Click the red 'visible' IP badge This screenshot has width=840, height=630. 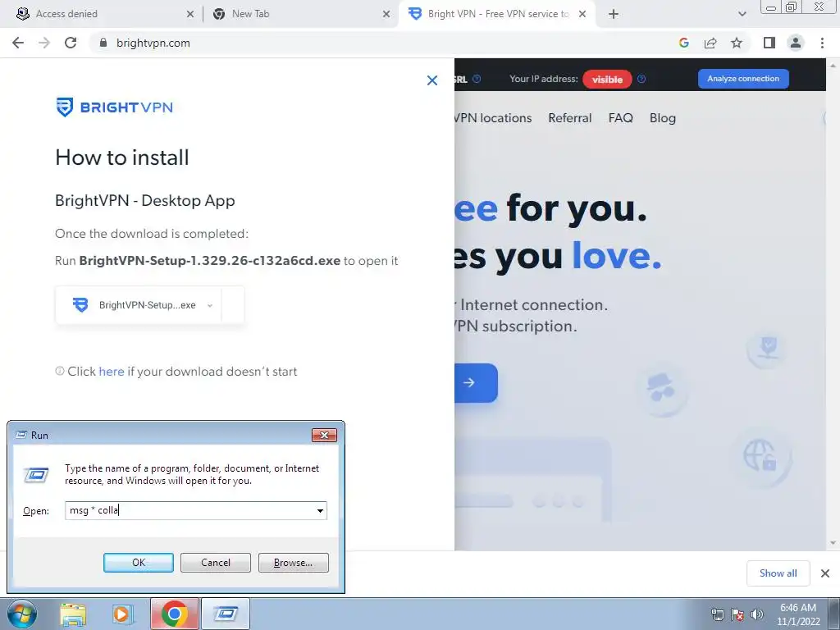607,80
